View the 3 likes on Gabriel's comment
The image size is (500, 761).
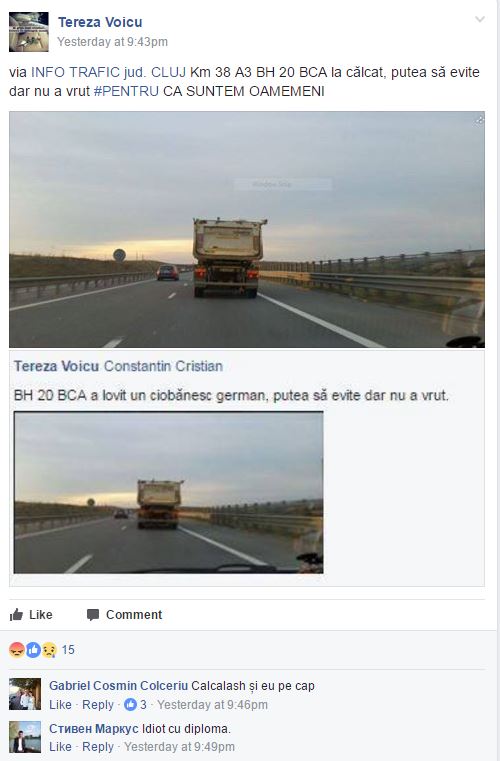click(135, 705)
